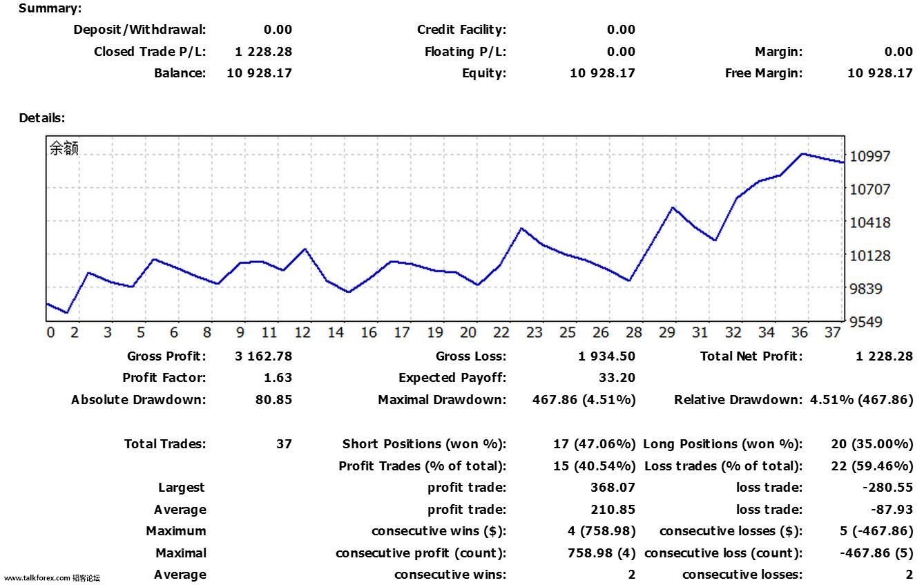
Task: Click the Closed Trade P/L value 1 228.28
Action: pyautogui.click(x=263, y=51)
